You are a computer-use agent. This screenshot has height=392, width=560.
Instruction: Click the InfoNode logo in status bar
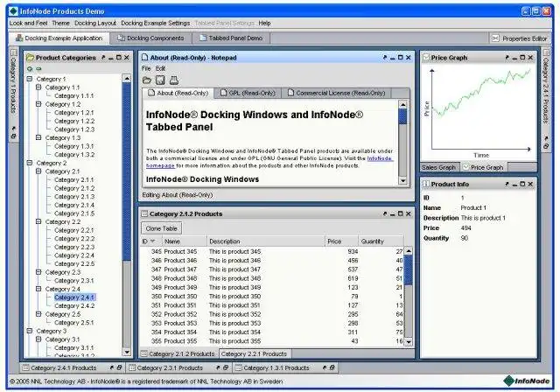pyautogui.click(x=527, y=381)
